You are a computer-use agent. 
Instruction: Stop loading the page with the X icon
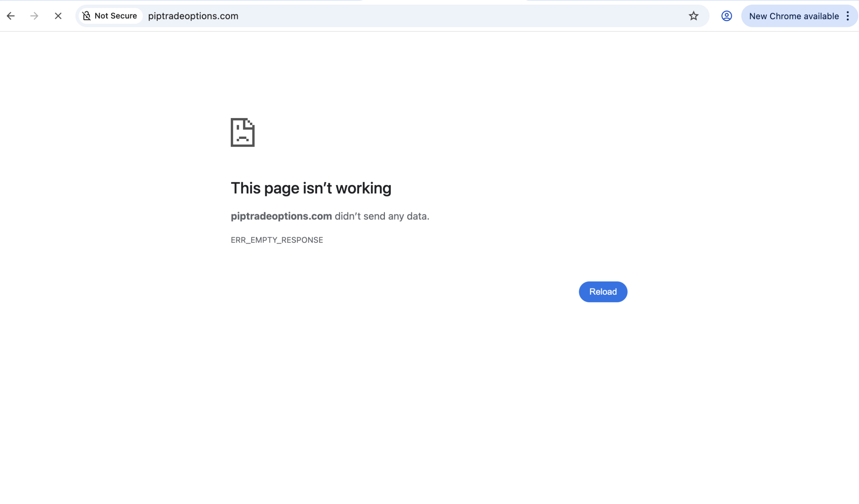pyautogui.click(x=58, y=16)
